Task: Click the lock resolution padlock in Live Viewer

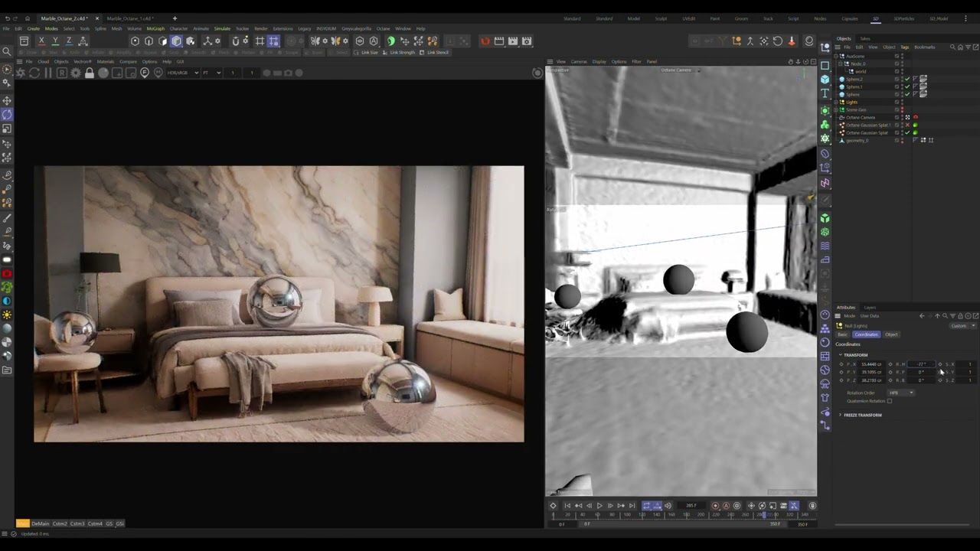Action: [x=90, y=73]
